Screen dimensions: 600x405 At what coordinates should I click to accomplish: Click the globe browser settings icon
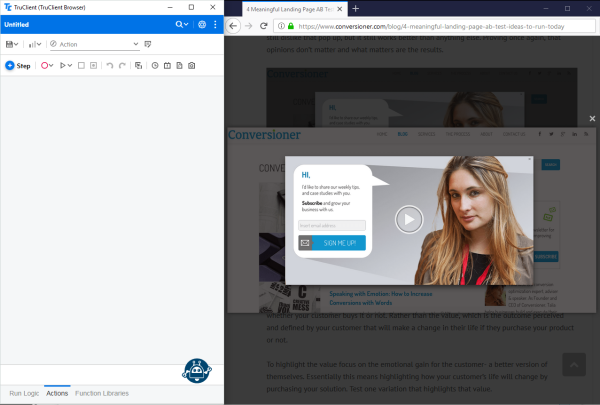coord(202,24)
